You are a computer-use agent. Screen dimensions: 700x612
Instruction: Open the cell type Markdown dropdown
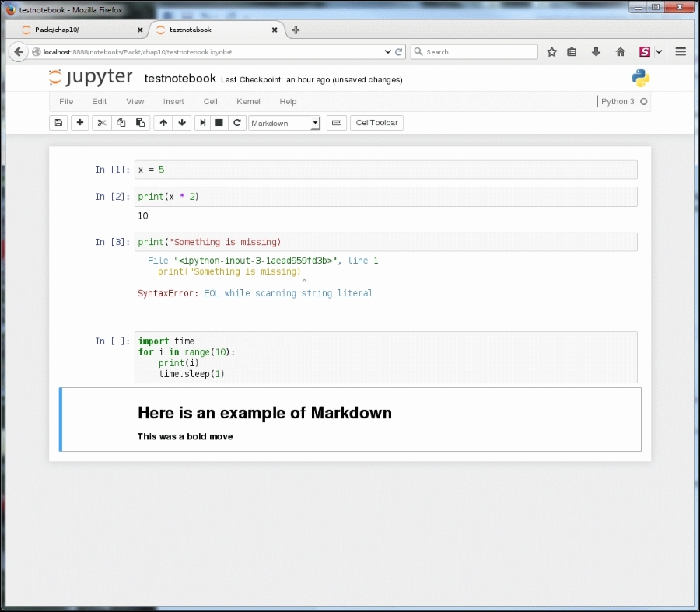[284, 123]
